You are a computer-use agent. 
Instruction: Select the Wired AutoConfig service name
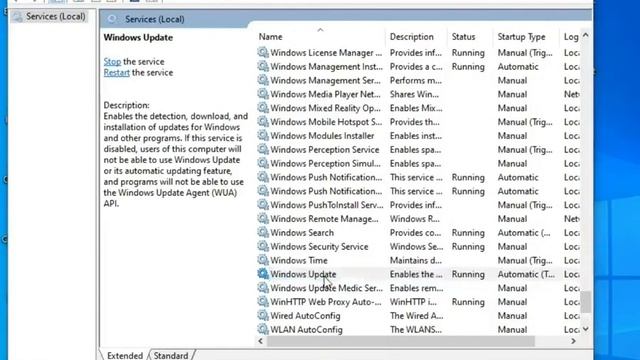point(305,316)
